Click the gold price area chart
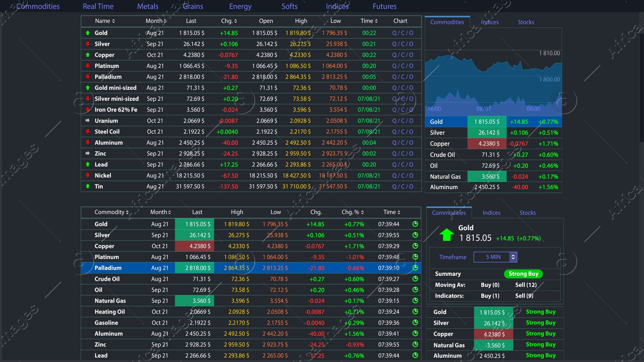This screenshot has width=644, height=362. [x=493, y=82]
